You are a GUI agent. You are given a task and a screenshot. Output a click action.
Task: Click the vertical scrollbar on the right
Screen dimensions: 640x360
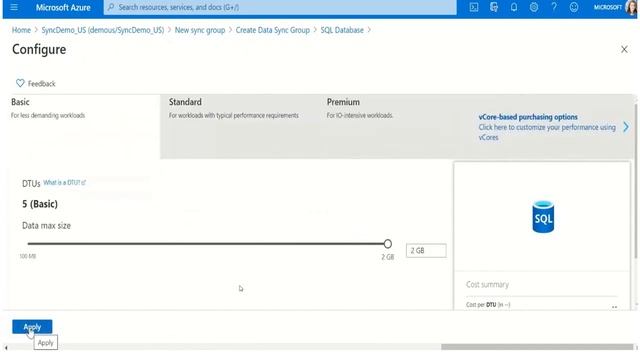636,181
